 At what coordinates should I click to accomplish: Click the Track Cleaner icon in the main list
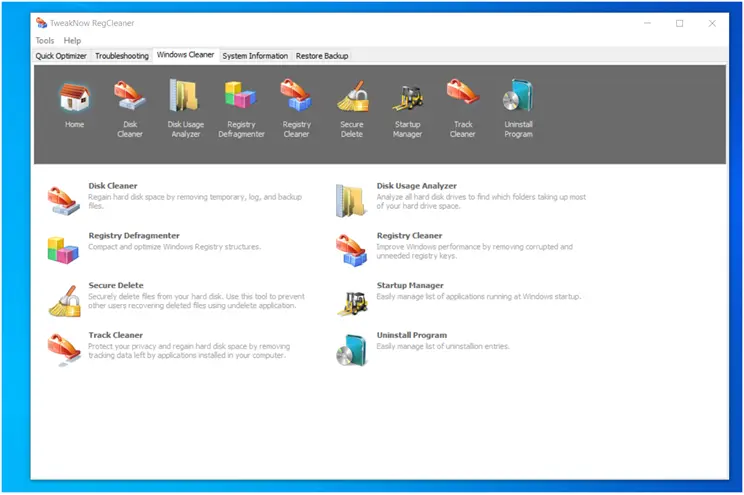pos(64,350)
